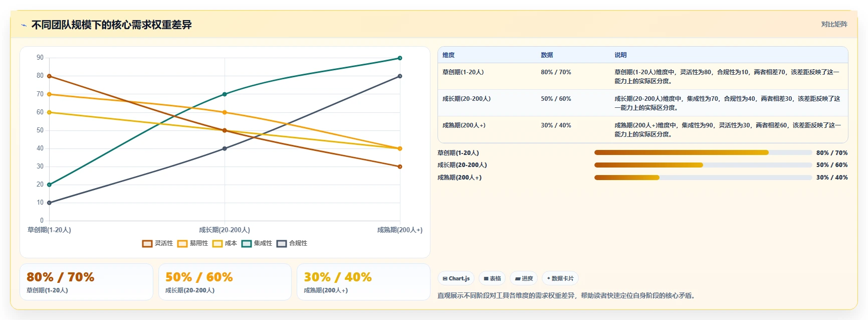The width and height of the screenshot is (868, 320).
Task: Click the 数据 column header
Action: [547, 55]
